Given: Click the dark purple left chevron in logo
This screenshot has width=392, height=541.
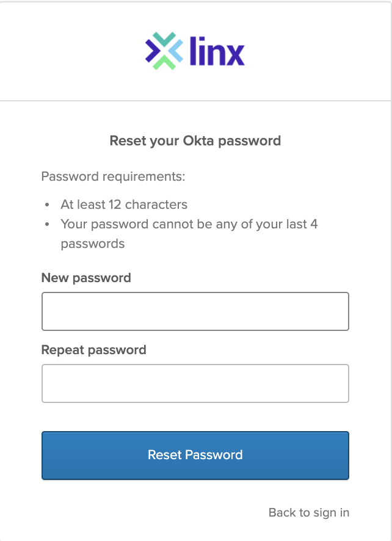Looking at the screenshot, I should point(152,51).
